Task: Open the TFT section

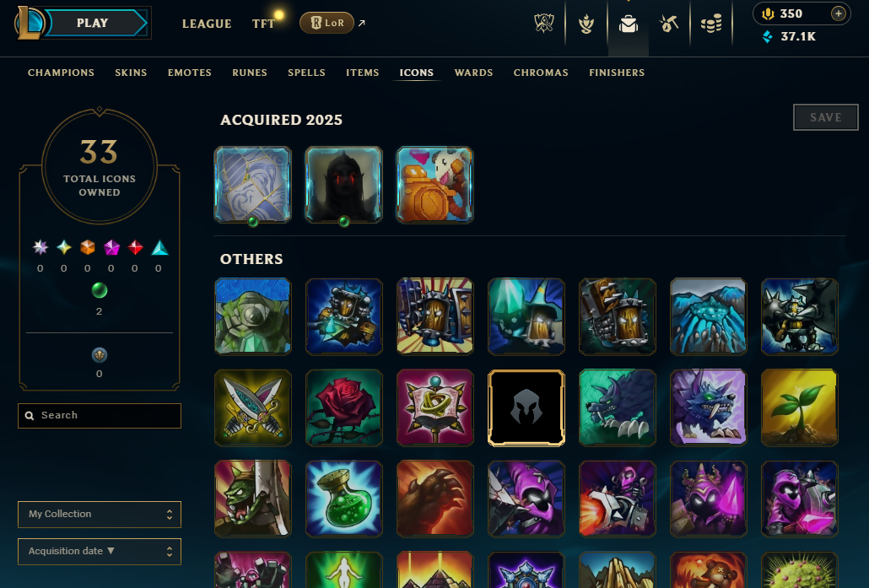Action: [x=263, y=24]
